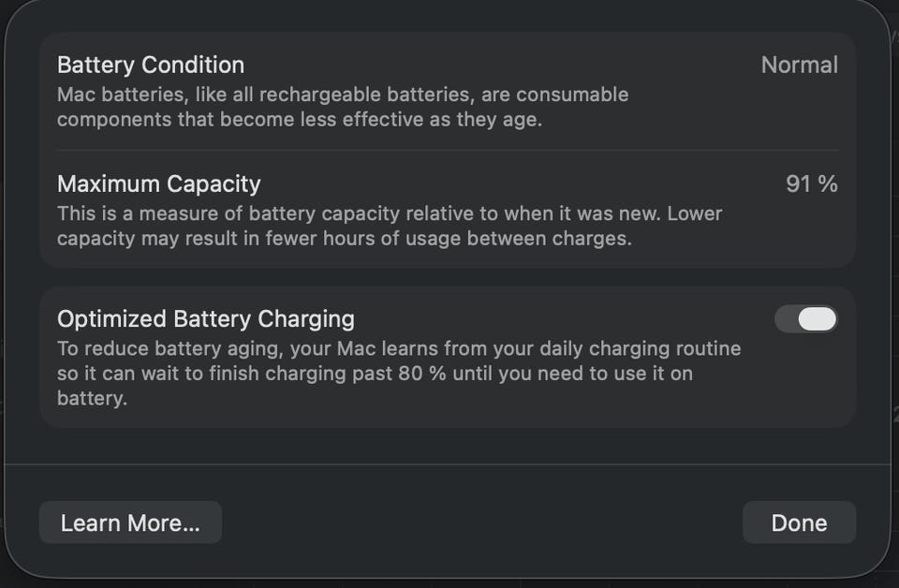Click the "Mac batteries, like all rechargeable" text line

[343, 95]
